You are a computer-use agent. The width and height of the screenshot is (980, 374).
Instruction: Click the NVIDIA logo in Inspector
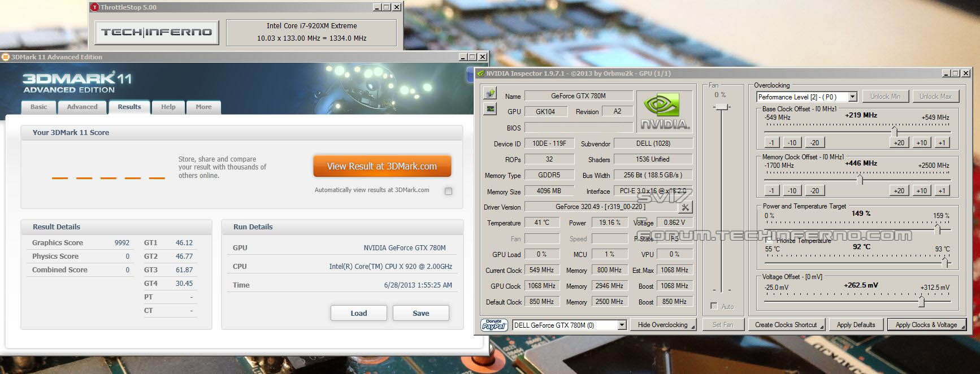665,111
